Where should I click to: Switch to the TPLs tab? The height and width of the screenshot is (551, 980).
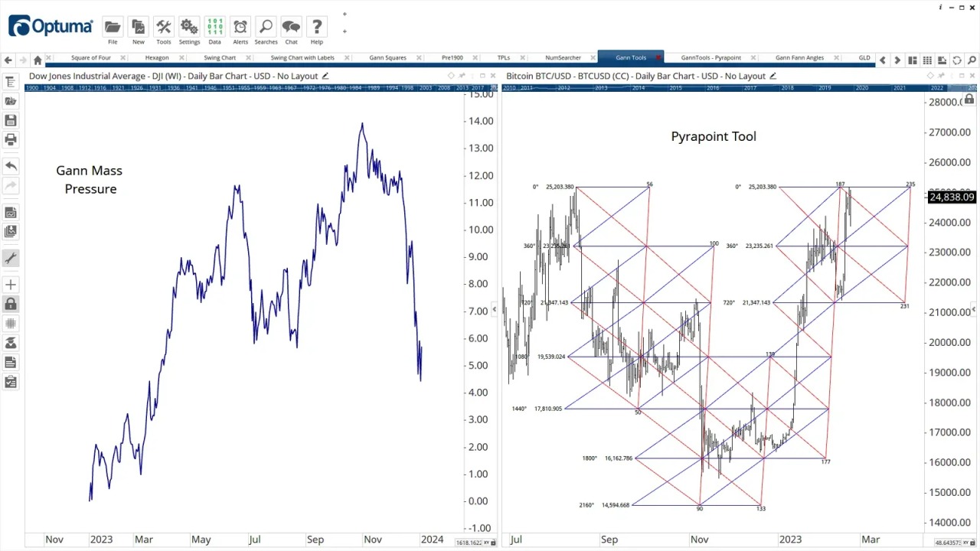[x=503, y=58]
